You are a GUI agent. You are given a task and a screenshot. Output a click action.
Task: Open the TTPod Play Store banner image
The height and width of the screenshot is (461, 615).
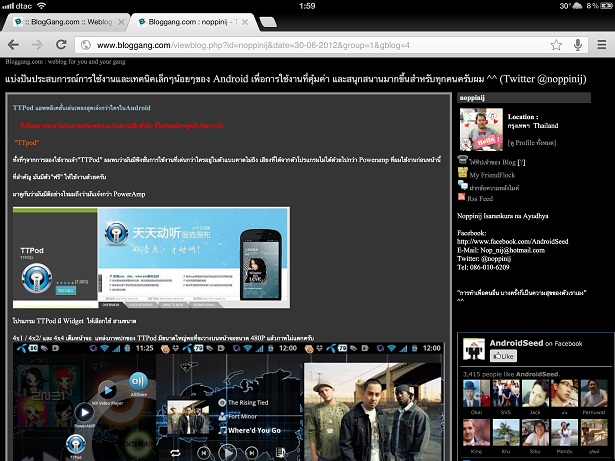[x=151, y=257]
